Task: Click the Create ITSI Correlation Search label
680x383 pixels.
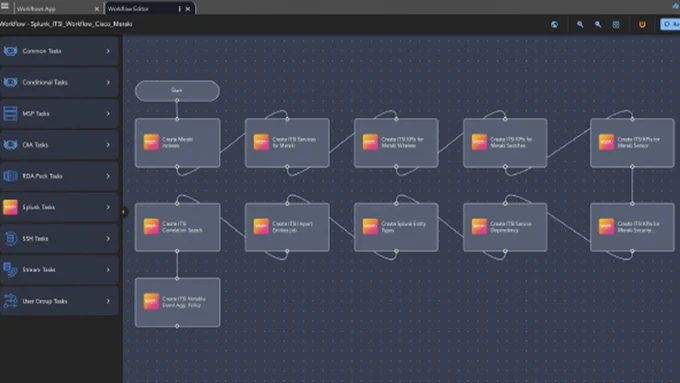Action: click(182, 227)
